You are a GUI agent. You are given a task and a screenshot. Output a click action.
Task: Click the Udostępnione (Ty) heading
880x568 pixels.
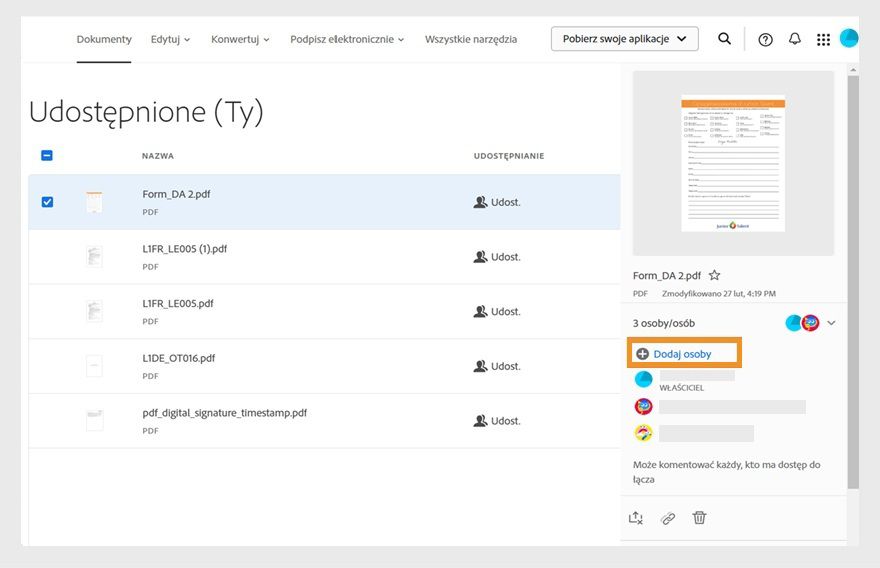tap(146, 112)
